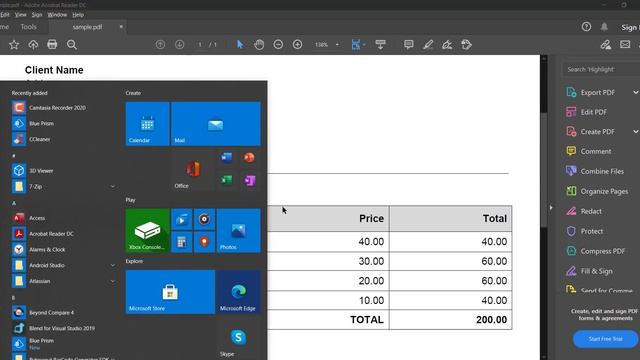
Task: Collapse the right tools pane arrow
Action: pyautogui.click(x=551, y=208)
